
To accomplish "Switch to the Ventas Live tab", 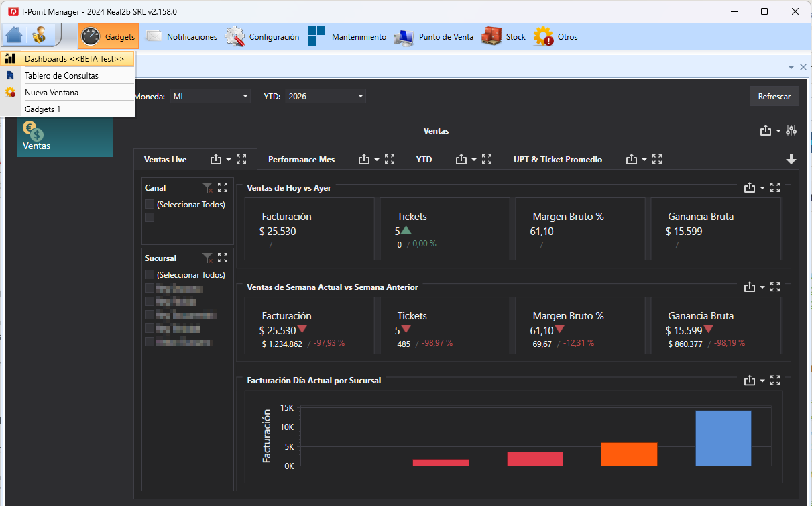I will click(x=166, y=160).
